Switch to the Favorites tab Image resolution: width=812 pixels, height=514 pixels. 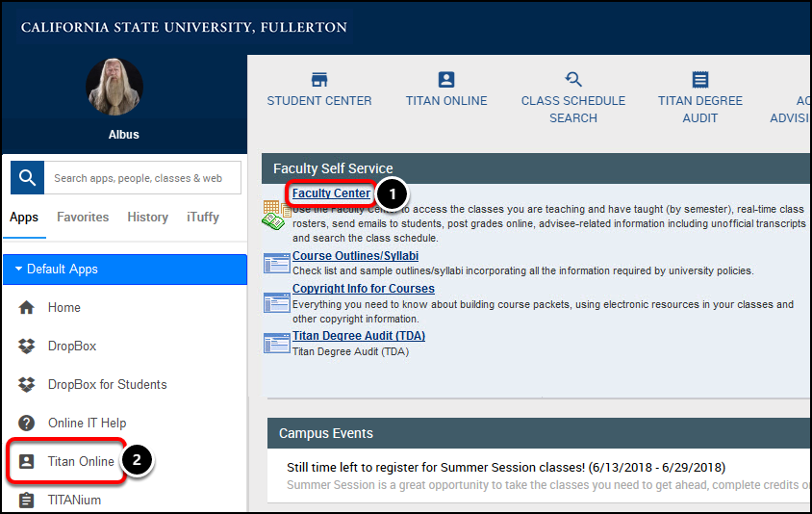tap(83, 218)
